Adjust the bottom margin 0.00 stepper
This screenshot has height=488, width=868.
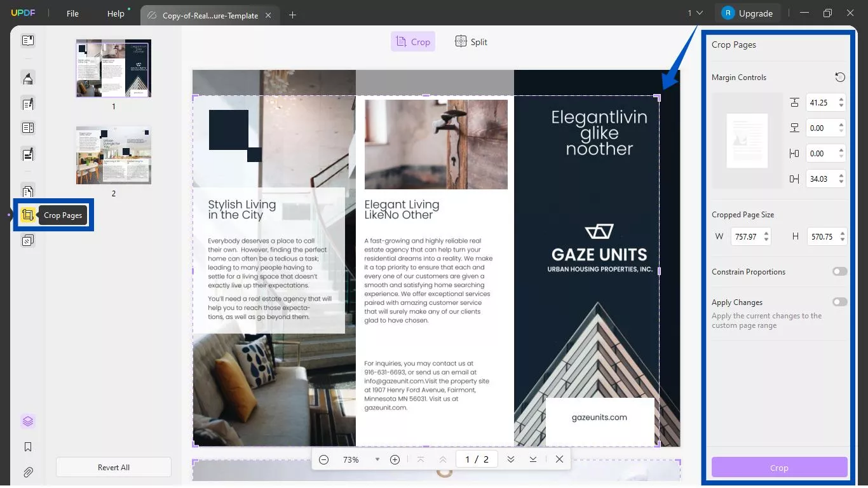pyautogui.click(x=841, y=128)
